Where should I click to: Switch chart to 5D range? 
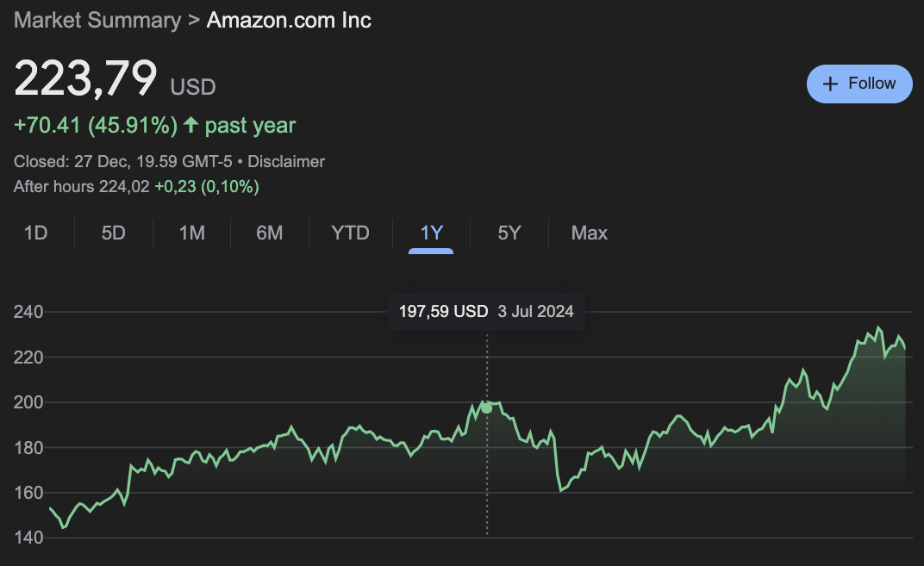[x=114, y=233]
